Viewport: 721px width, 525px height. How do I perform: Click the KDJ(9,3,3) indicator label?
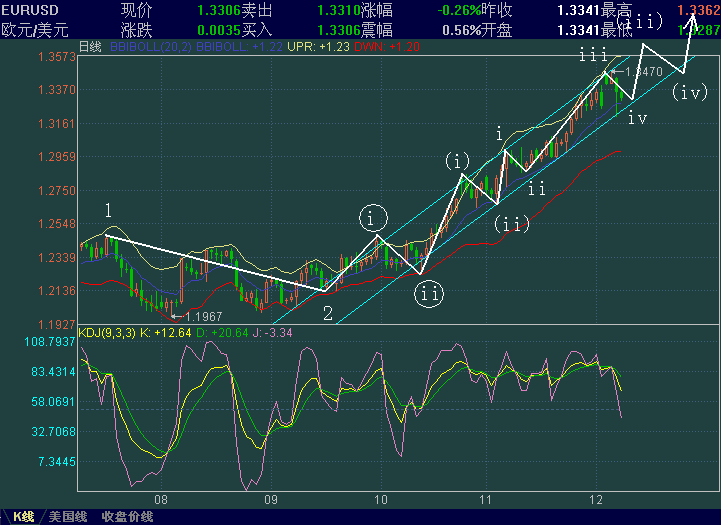pos(107,332)
